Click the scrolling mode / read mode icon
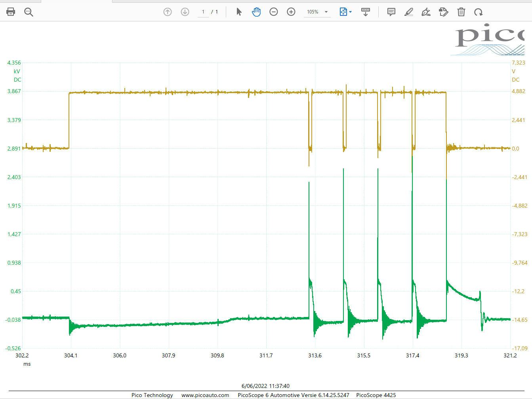This screenshot has height=399, width=532. tap(366, 12)
